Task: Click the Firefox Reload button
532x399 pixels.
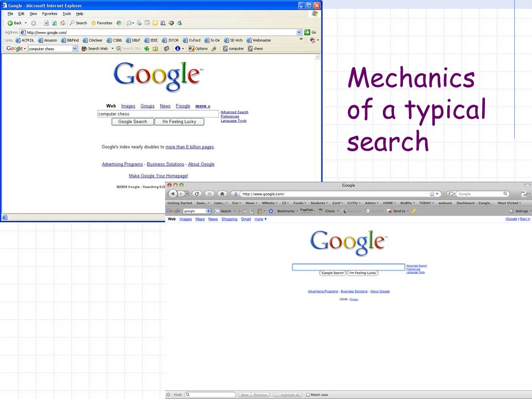Action: click(197, 194)
